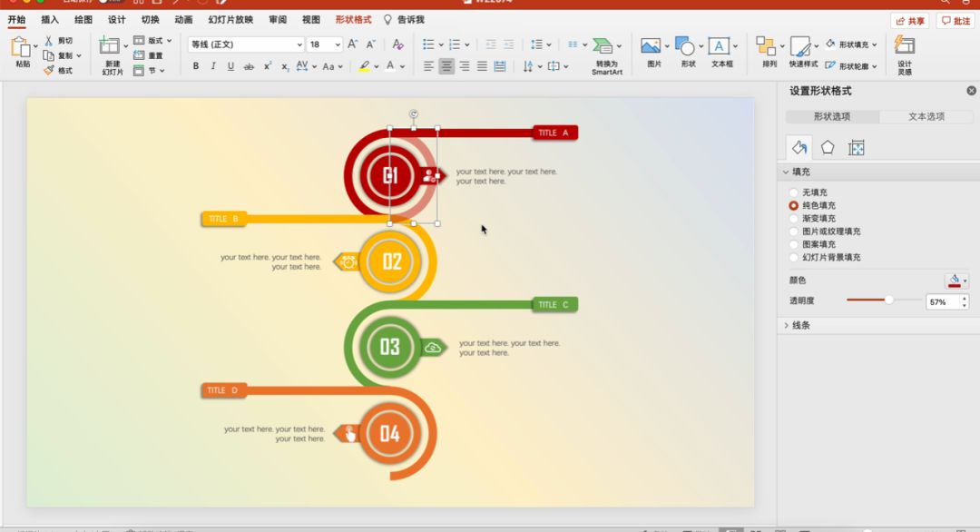Switch to the Shape Format (形状格式) tab
The width and height of the screenshot is (980, 532).
pyautogui.click(x=353, y=20)
